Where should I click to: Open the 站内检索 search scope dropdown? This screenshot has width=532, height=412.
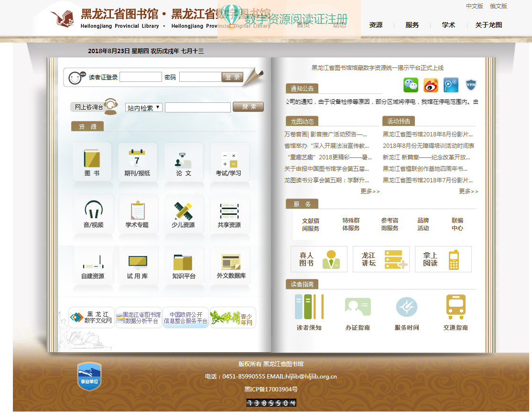pyautogui.click(x=144, y=108)
